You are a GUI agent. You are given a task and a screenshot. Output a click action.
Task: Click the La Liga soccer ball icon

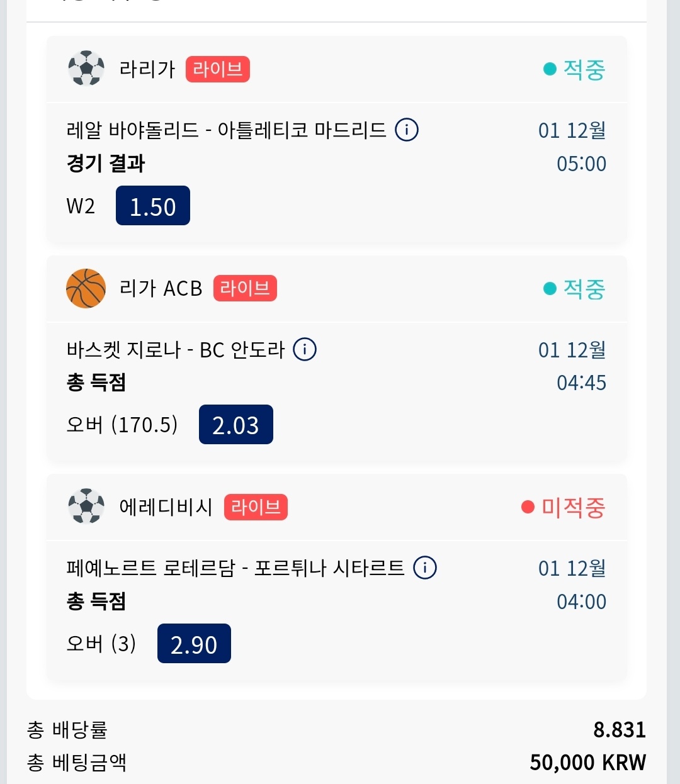click(86, 69)
